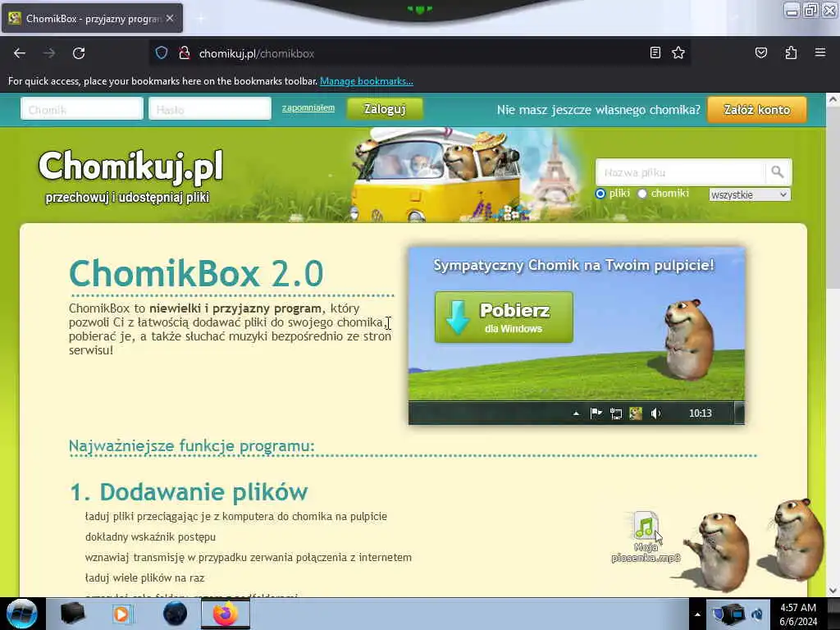Click the przechowuj i udostępniaj pliki tagline
Image resolution: width=840 pixels, height=630 pixels.
click(127, 197)
